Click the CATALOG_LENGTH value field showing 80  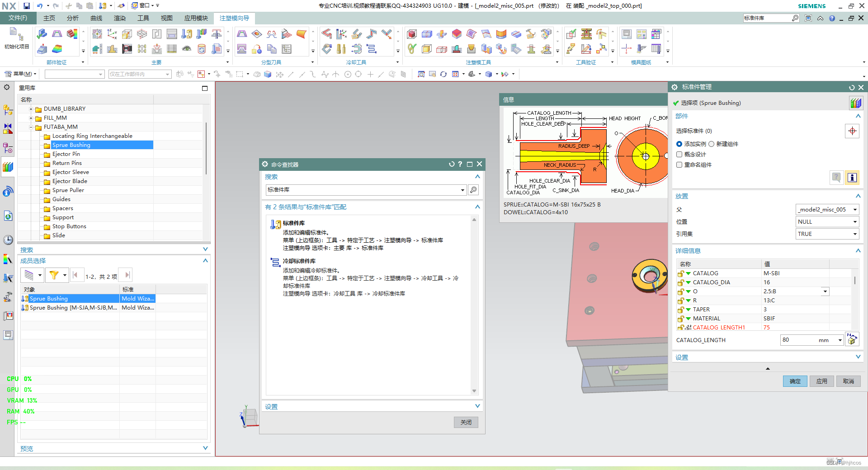(x=799, y=340)
